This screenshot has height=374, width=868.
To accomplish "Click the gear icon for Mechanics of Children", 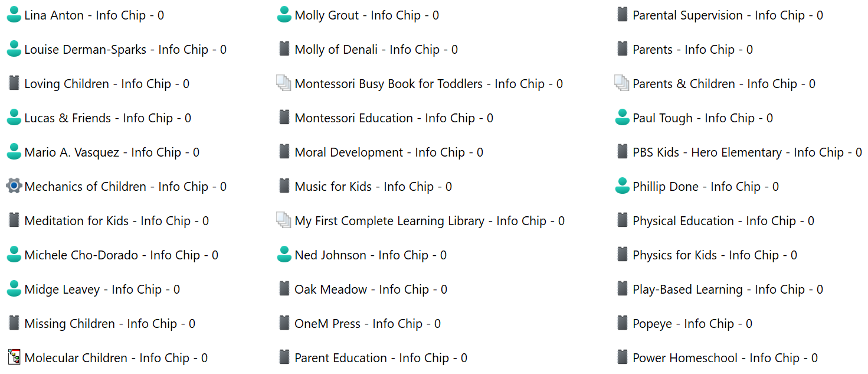I will (14, 187).
